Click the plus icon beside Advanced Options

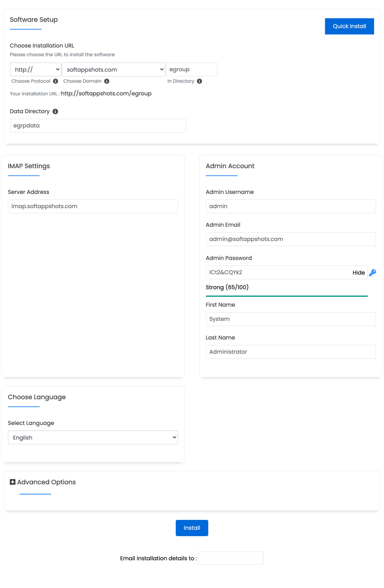[x=13, y=482]
